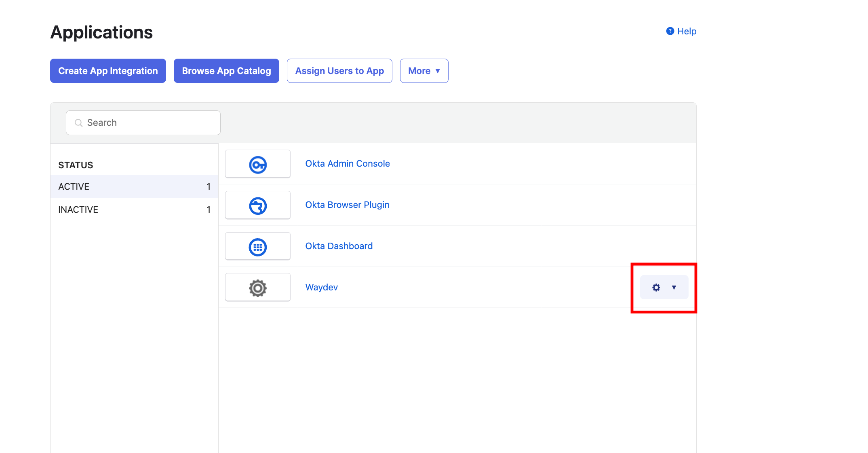Click Assign Users to App button
This screenshot has height=453, width=868.
pos(339,71)
